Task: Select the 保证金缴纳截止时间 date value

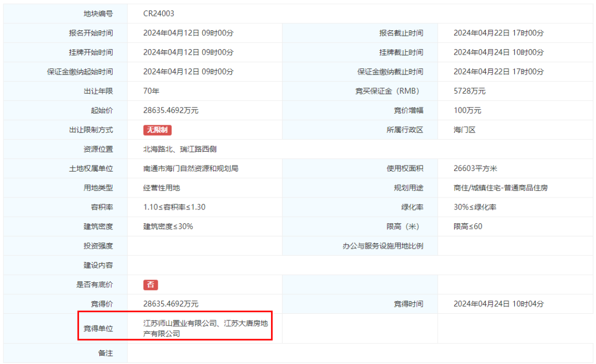Action: click(498, 72)
